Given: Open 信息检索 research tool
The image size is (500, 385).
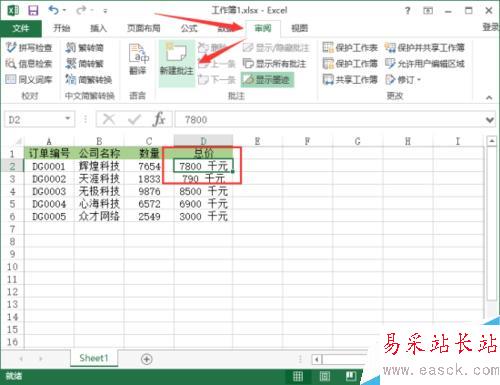Looking at the screenshot, I should tap(29, 63).
